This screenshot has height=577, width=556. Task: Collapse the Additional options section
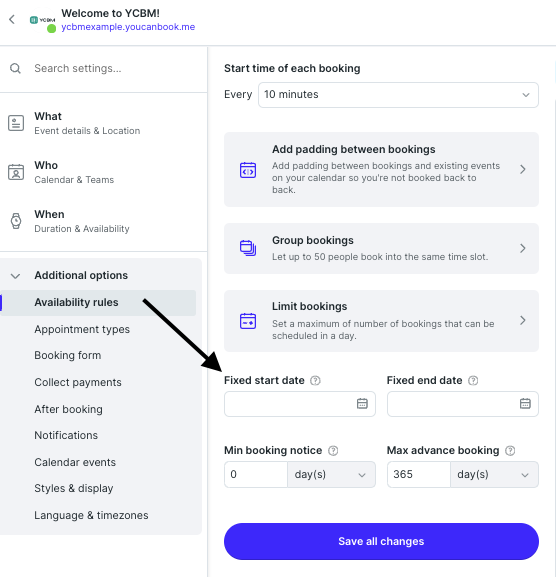click(x=15, y=276)
